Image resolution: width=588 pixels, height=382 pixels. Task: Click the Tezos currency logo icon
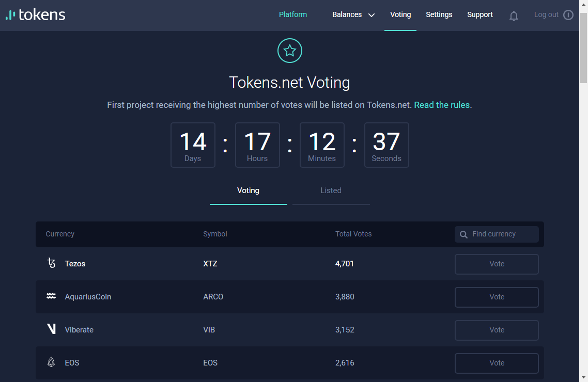click(51, 263)
